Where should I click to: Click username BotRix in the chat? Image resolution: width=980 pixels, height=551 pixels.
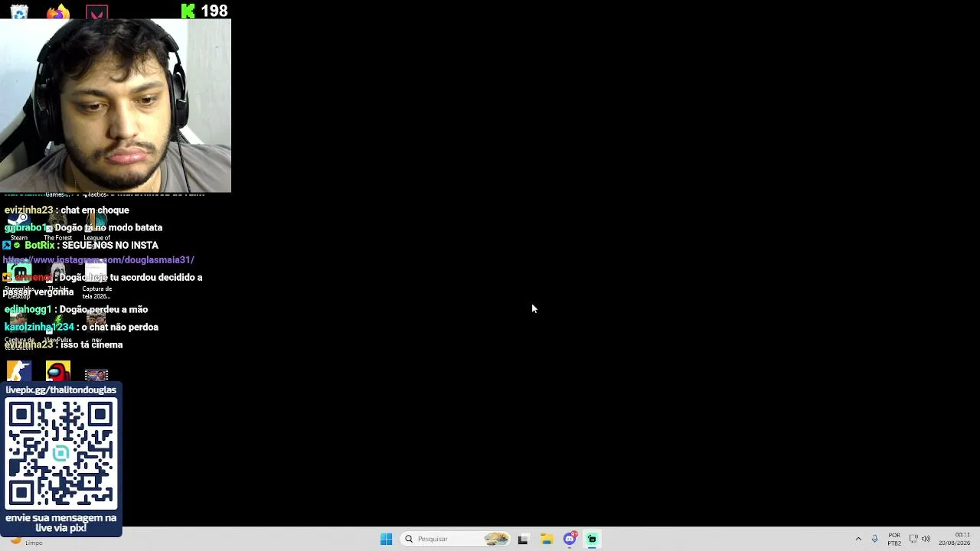point(39,246)
